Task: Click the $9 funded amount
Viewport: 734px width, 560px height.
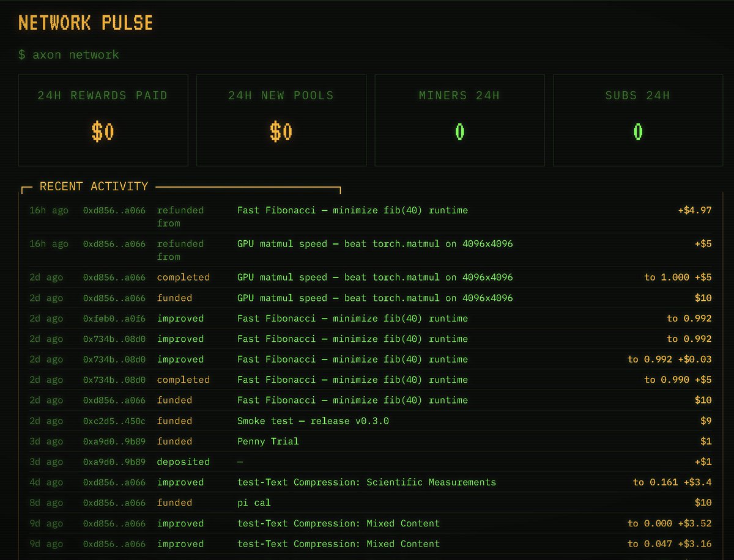Action: pyautogui.click(x=706, y=421)
